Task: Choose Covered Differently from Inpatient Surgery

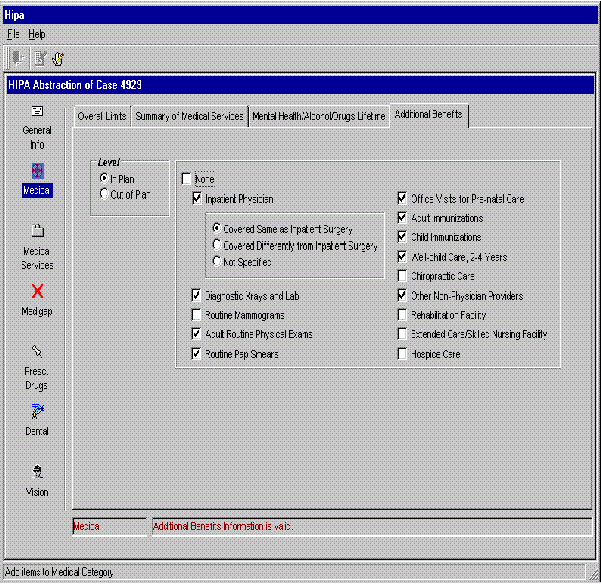Action: tap(216, 245)
